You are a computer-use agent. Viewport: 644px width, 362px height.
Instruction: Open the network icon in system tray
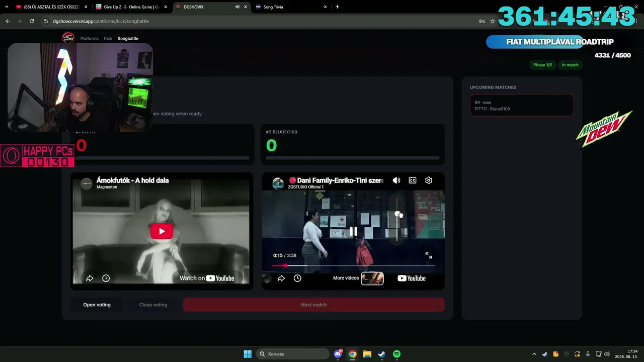[x=598, y=354]
